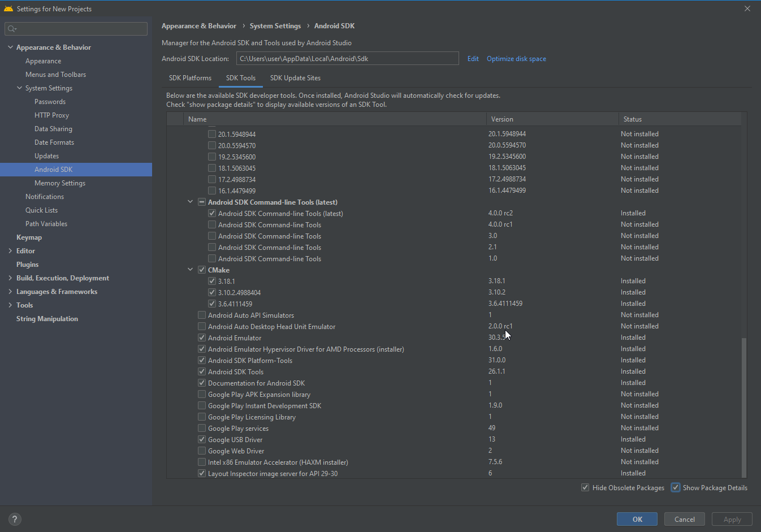Click the Edit link beside the SDK location
The height and width of the screenshot is (532, 761).
[473, 58]
